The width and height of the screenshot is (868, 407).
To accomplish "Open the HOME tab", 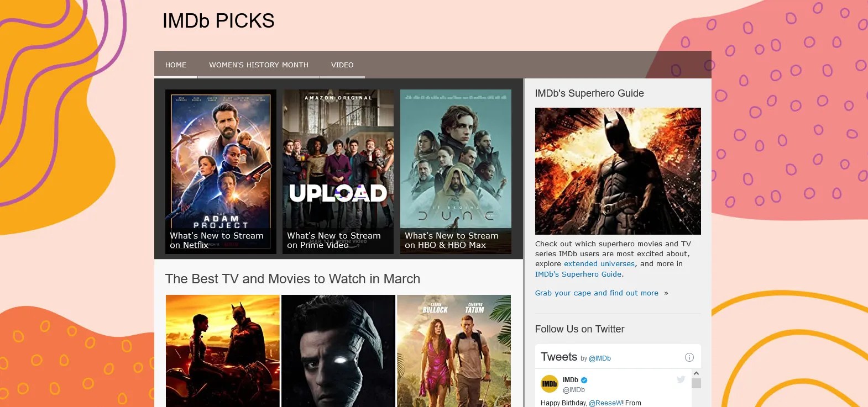I will click(x=176, y=65).
